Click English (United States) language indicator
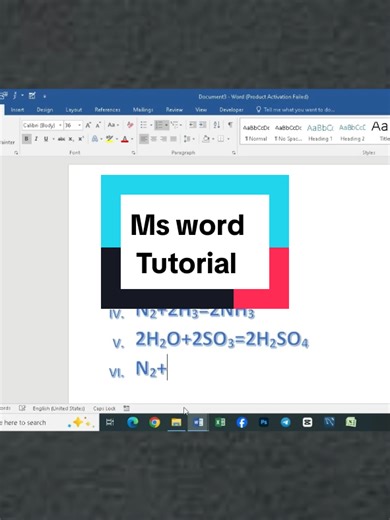Viewport: 390px width, 520px height. (59, 408)
